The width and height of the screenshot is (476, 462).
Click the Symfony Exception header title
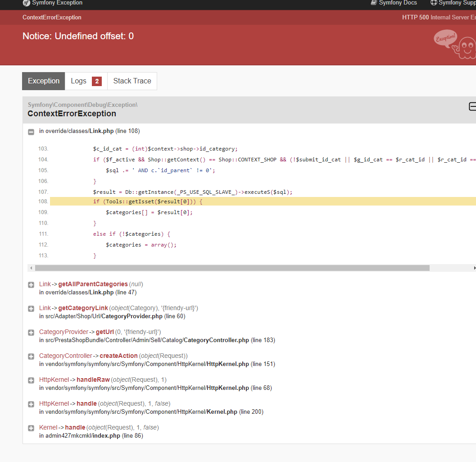57,3
